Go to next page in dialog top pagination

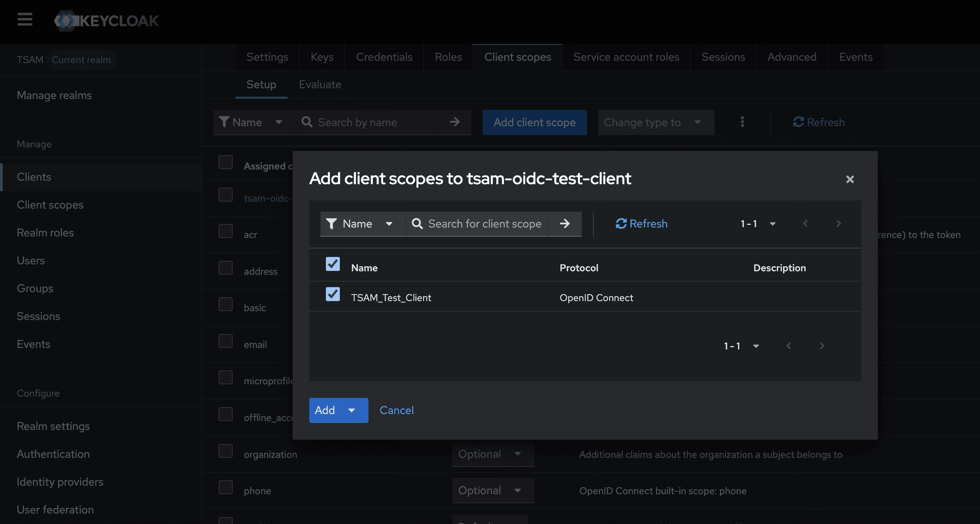point(838,224)
